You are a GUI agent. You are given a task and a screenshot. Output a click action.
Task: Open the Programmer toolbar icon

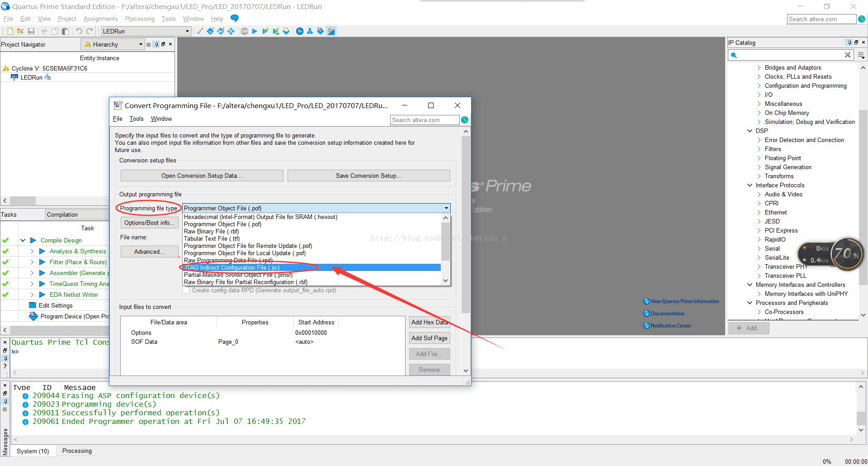point(321,31)
